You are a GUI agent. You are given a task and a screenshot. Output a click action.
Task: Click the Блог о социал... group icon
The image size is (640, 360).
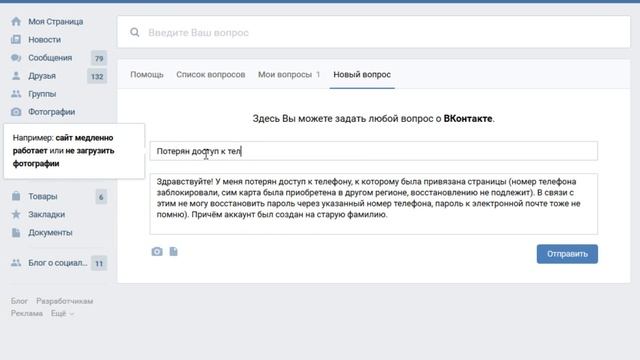pyautogui.click(x=16, y=263)
